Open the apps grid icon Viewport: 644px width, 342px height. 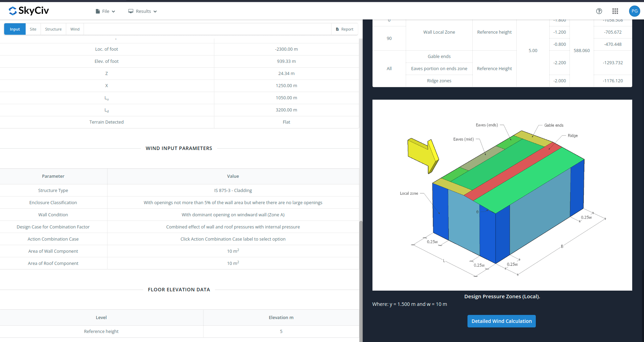pos(615,11)
